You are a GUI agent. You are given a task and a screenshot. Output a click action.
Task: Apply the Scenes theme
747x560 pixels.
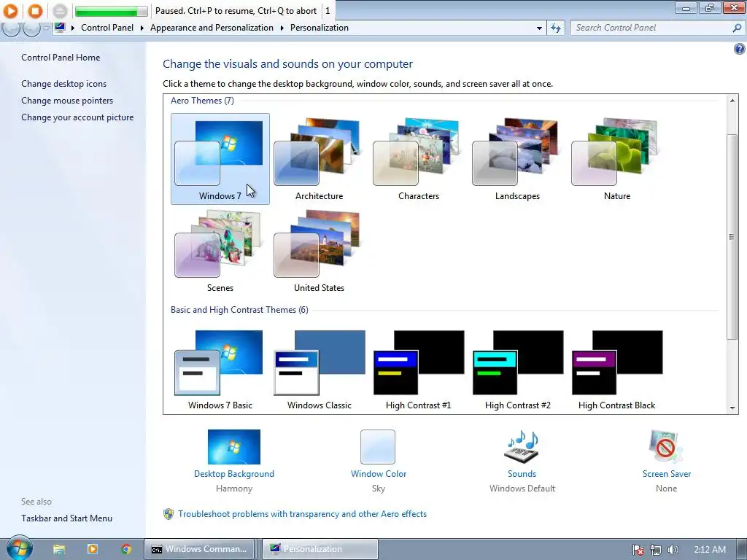[x=220, y=251]
